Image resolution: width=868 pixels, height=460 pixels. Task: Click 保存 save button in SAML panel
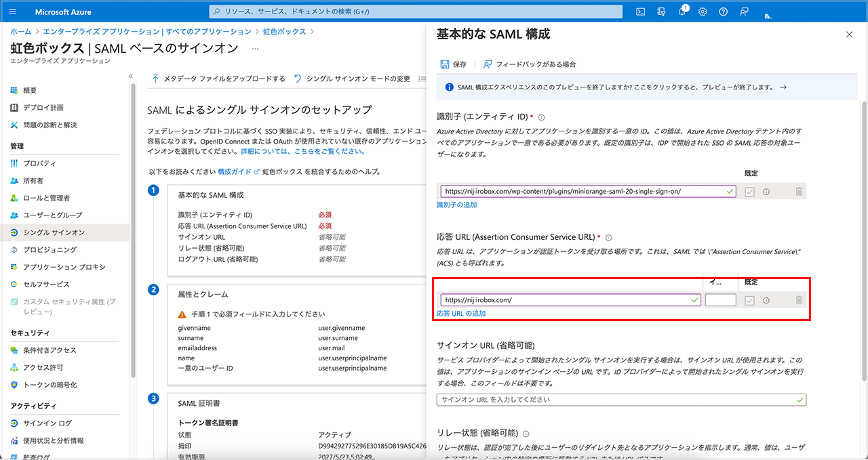[x=454, y=64]
